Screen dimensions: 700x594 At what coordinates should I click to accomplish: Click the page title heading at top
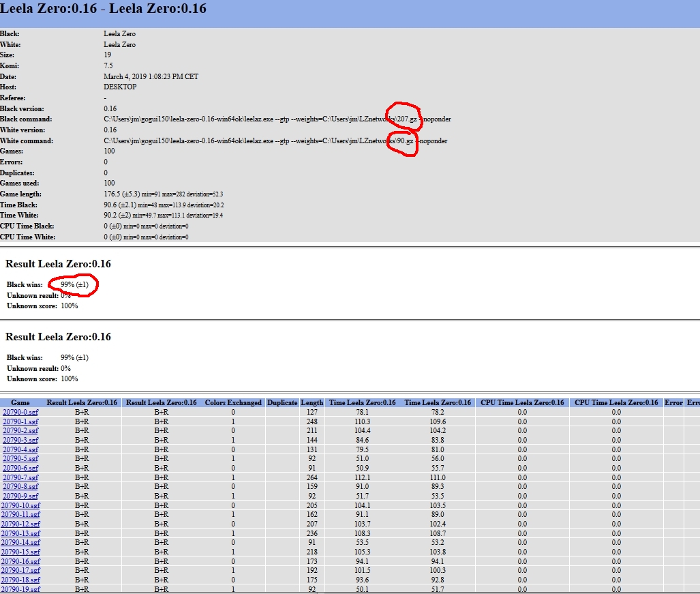(x=104, y=10)
